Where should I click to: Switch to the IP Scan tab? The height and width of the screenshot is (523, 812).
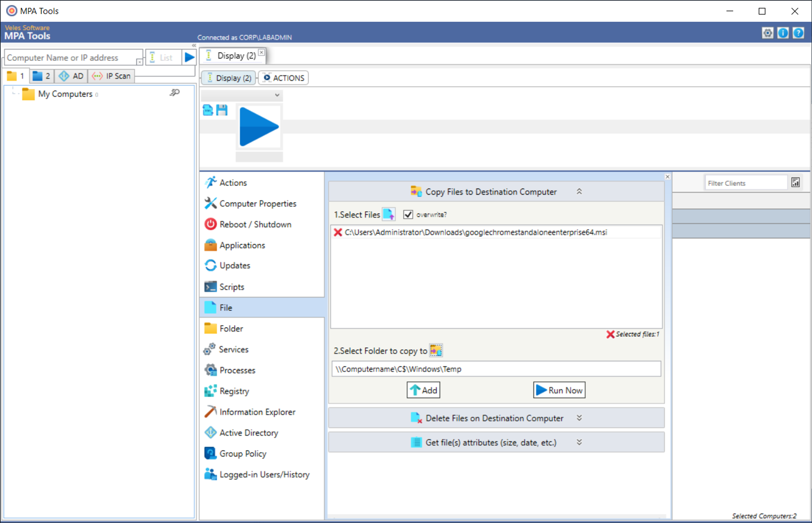coord(111,76)
